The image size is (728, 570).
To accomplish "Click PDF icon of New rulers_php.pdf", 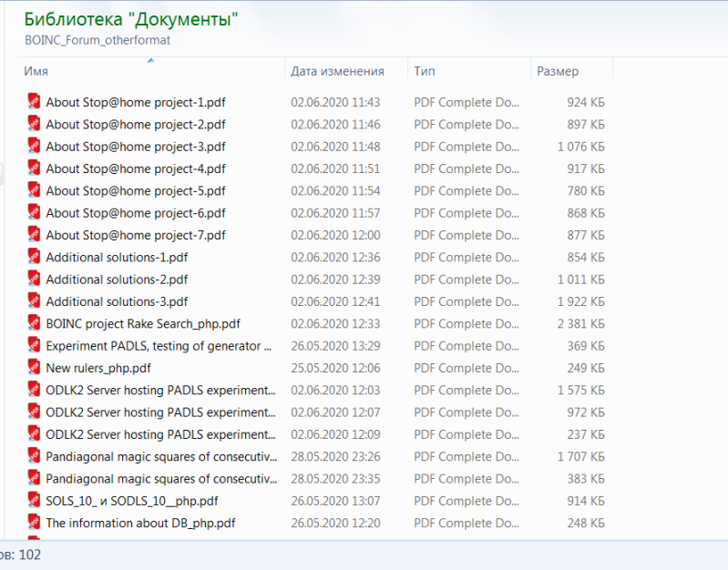I will 34,367.
